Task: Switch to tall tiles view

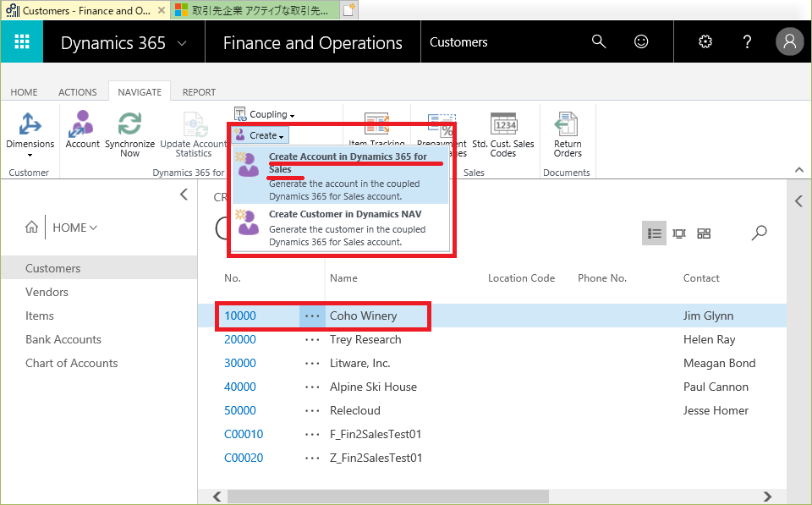Action: coord(679,233)
